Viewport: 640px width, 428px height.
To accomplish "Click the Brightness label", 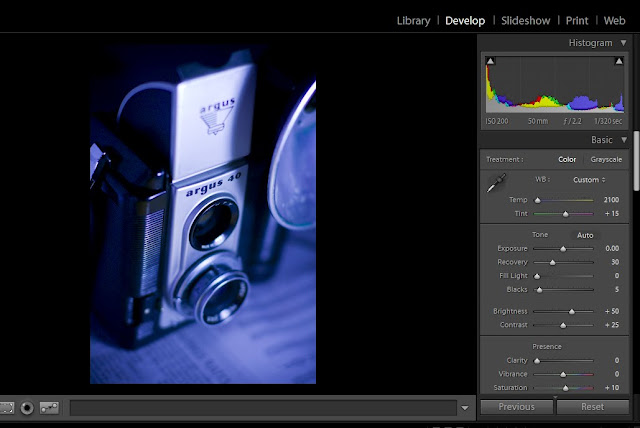I will coord(510,311).
